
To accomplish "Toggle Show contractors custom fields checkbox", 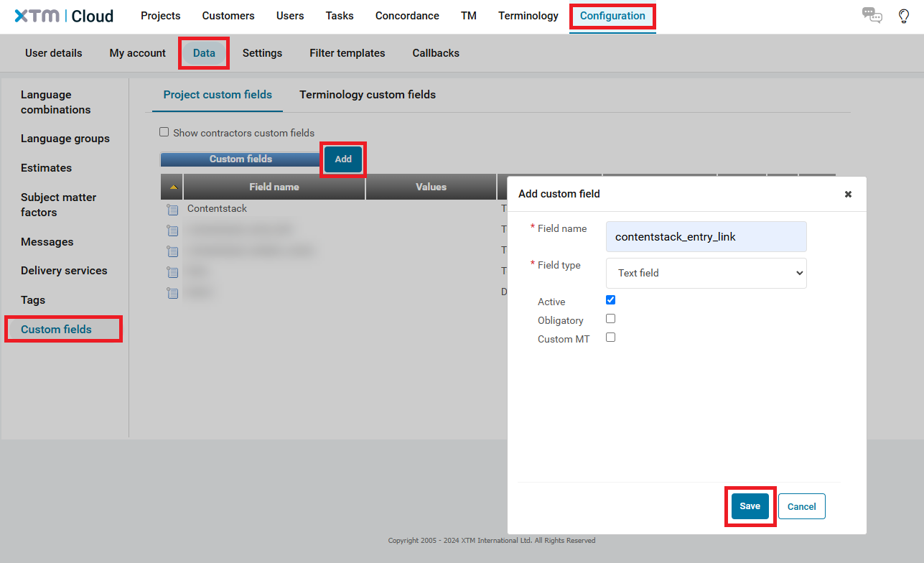I will click(x=164, y=132).
